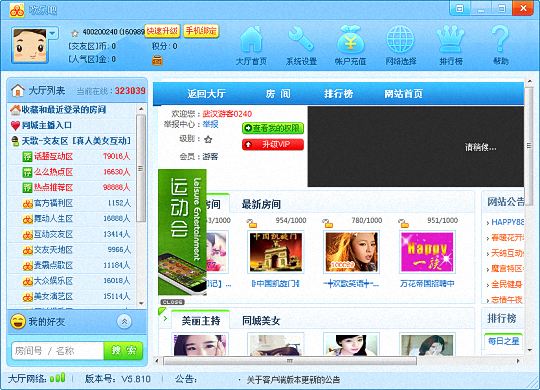Open 中国凯旋门 room thumbnail
This screenshot has height=390, width=540.
pyautogui.click(x=276, y=252)
